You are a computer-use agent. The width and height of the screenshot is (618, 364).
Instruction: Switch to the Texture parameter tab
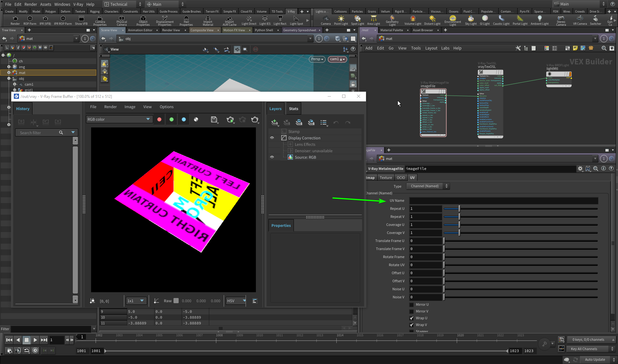(x=386, y=178)
